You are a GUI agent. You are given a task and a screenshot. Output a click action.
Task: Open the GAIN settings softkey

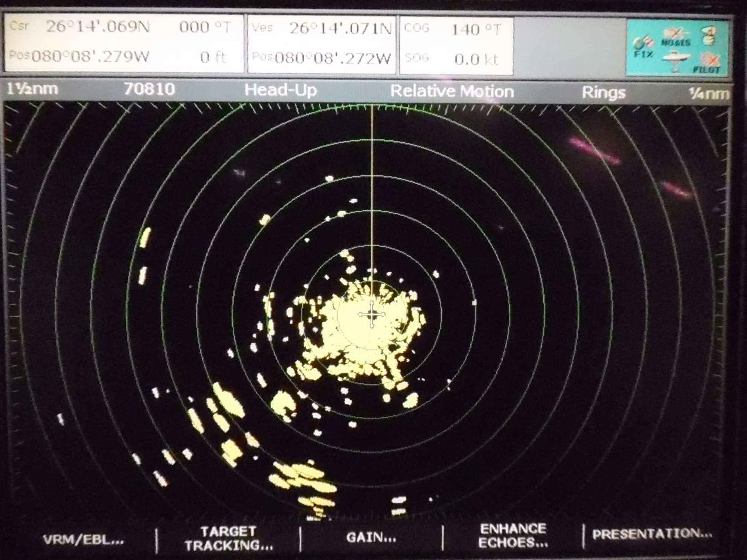[371, 537]
